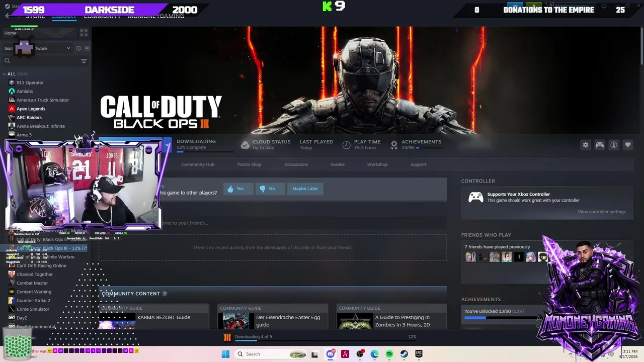644x362 pixels.
Task: Open Microsoft Edge from taskbar
Action: 375,354
